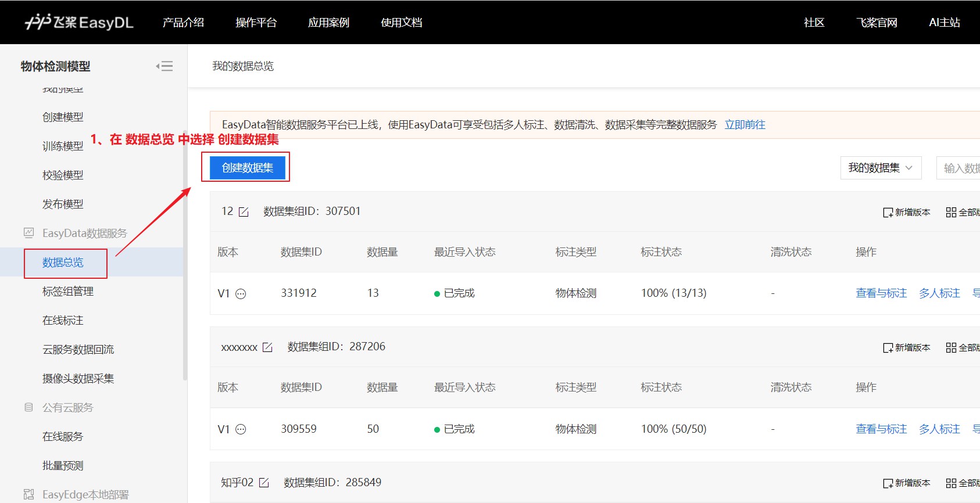Go to 应用案例 in the top navigation
The image size is (980, 503).
pos(328,22)
